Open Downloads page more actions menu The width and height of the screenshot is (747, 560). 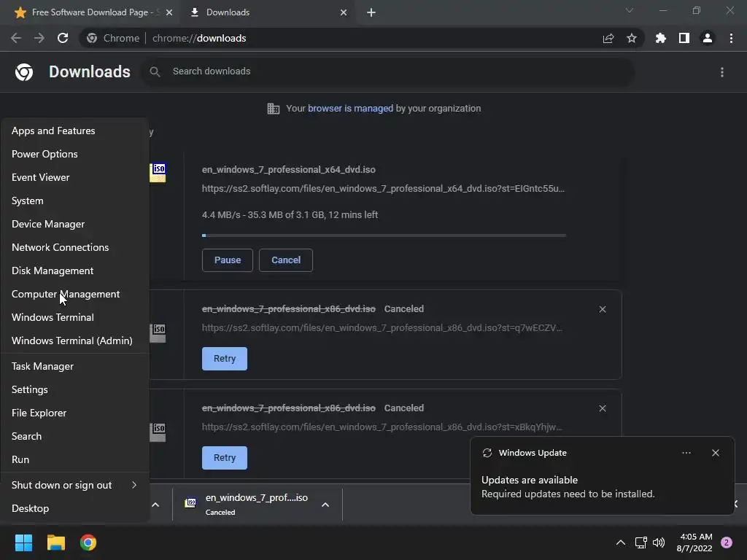[721, 72]
